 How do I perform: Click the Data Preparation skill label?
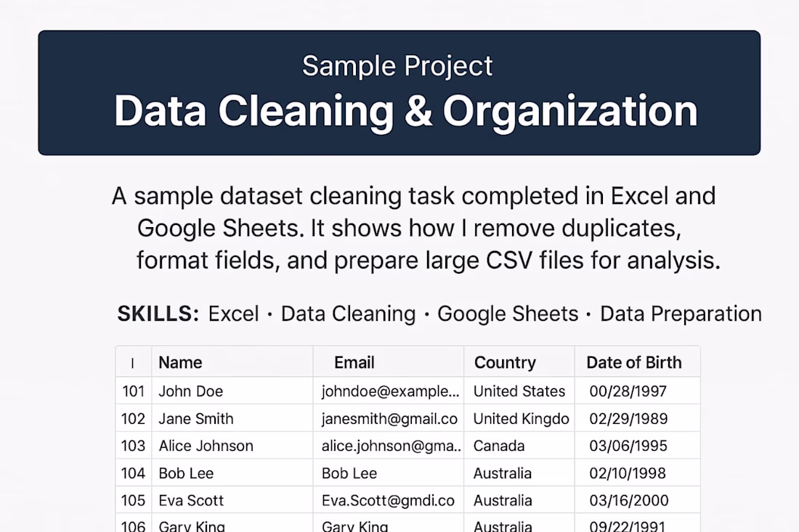click(681, 314)
